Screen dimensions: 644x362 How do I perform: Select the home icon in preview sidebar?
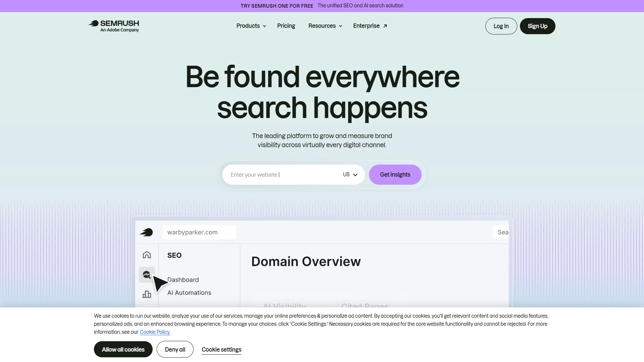(x=147, y=255)
